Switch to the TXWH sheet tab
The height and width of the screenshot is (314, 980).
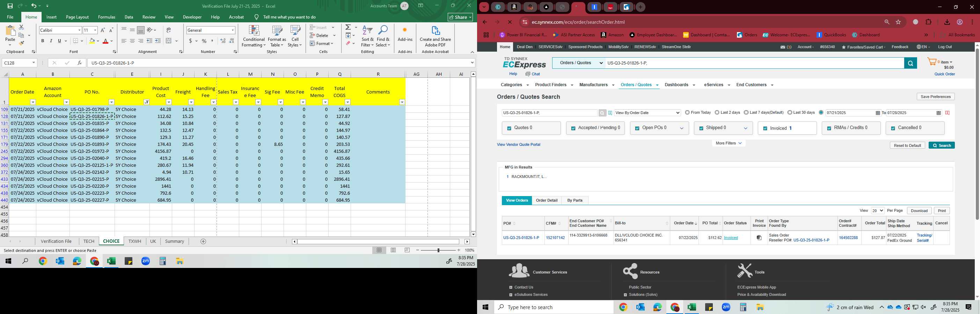pyautogui.click(x=135, y=241)
